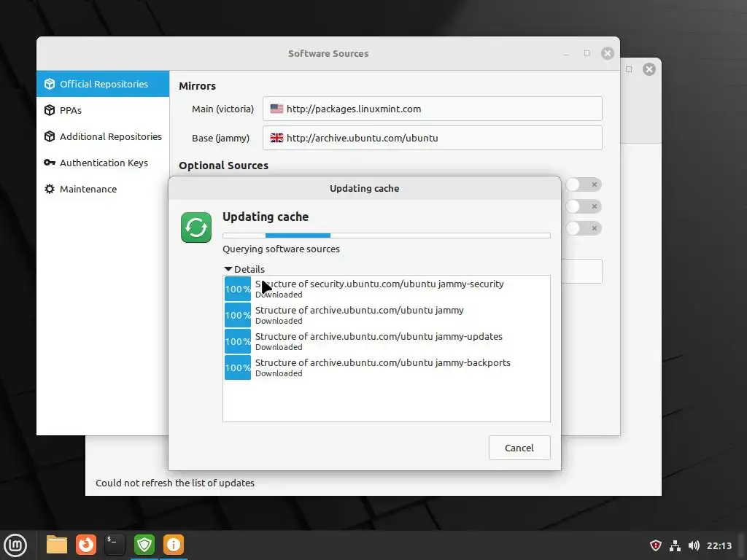Click the Authentication Keys key icon
This screenshot has width=747, height=560.
coord(50,163)
